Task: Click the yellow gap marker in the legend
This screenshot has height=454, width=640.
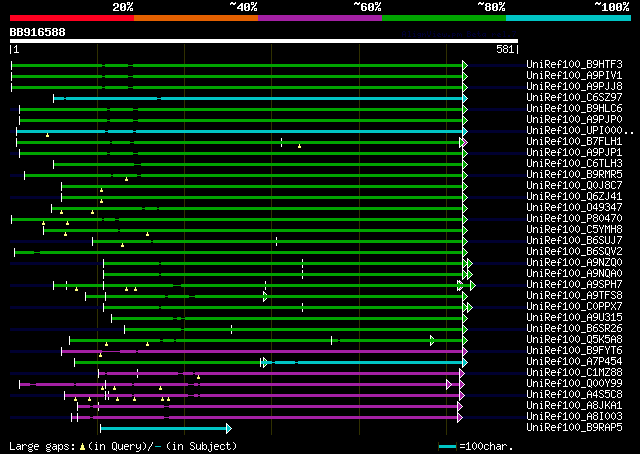Action: (82, 447)
